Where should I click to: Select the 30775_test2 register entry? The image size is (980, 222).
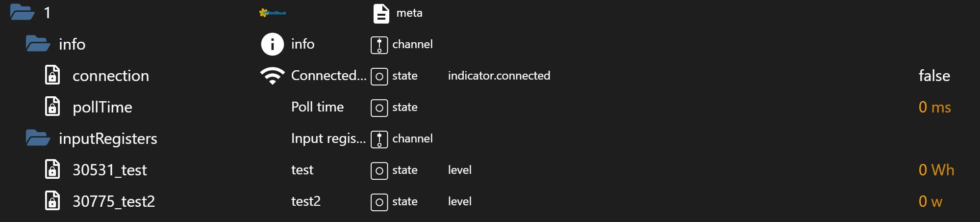tap(113, 201)
